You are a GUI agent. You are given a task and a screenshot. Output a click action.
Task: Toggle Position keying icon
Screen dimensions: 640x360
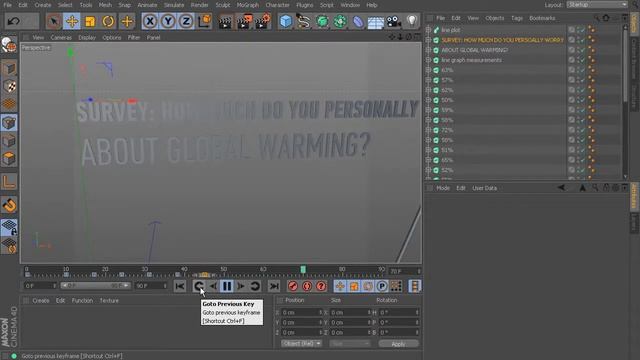[x=340, y=286]
